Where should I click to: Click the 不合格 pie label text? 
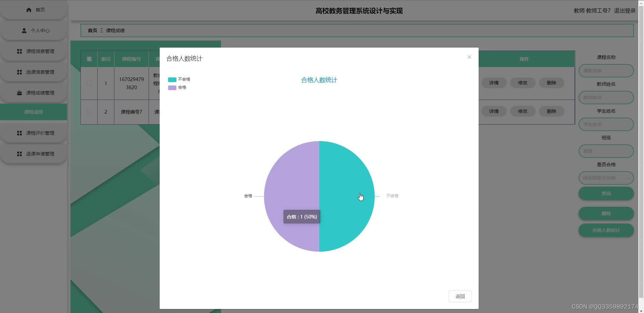tap(392, 196)
